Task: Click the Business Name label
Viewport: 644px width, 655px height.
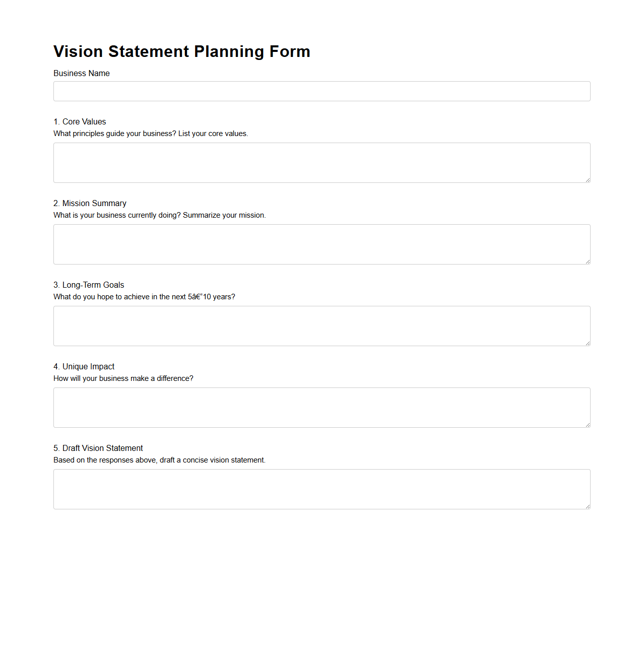Action: [x=81, y=73]
